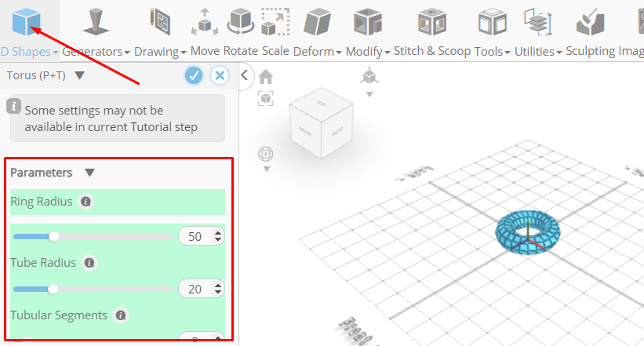Click the Utilities layers icon
644x346 pixels.
[538, 22]
